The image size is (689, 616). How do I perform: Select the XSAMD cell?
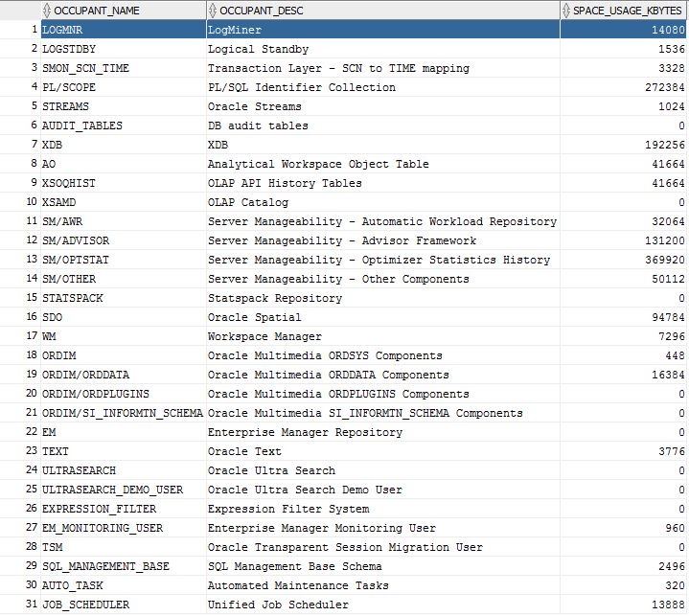[x=124, y=202]
